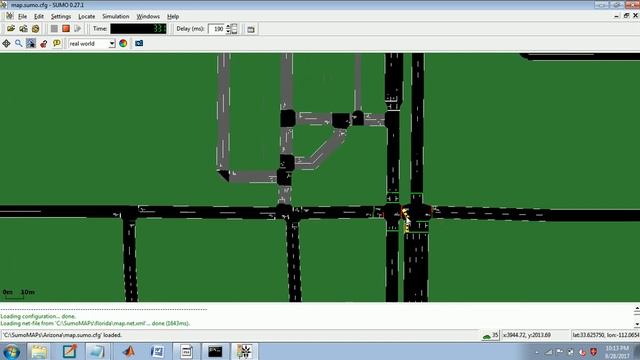This screenshot has height=360, width=640.
Task: Click the red icon left of the tooltip bubble
Action: [x=44, y=43]
